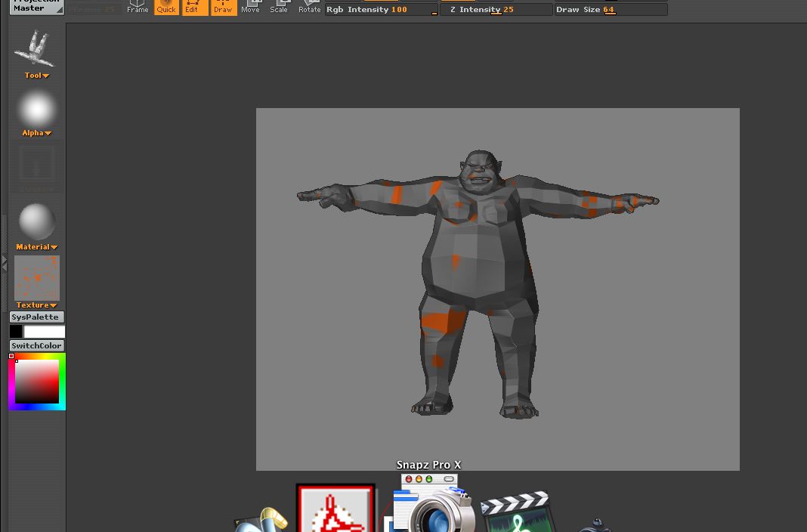This screenshot has width=807, height=532.
Task: Activate the Move transform icon
Action: coord(250,7)
